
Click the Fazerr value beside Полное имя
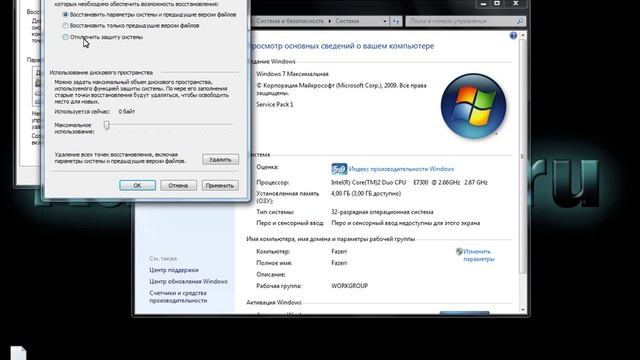coord(339,263)
